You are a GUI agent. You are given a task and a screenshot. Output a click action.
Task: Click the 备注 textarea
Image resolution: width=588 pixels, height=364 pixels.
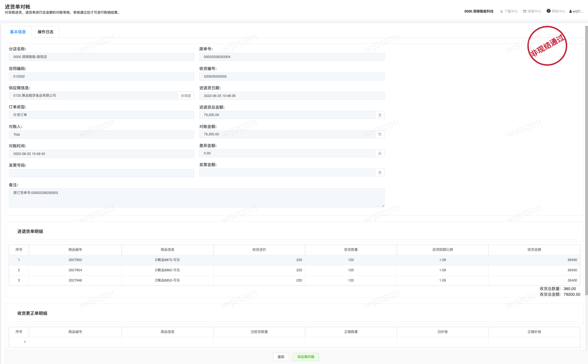(196, 198)
